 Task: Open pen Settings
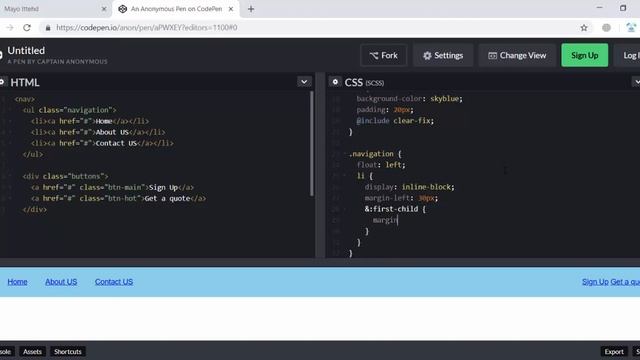pos(443,55)
